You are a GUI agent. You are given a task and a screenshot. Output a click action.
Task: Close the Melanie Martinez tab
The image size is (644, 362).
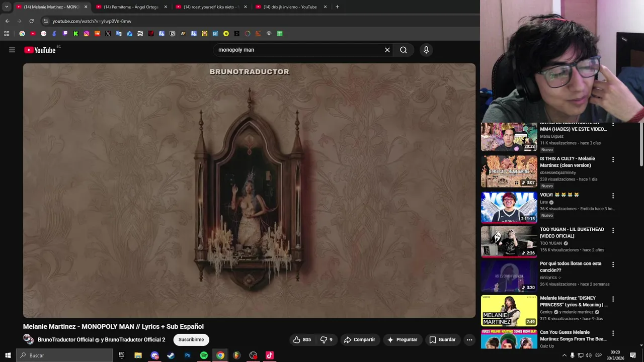coord(86,7)
